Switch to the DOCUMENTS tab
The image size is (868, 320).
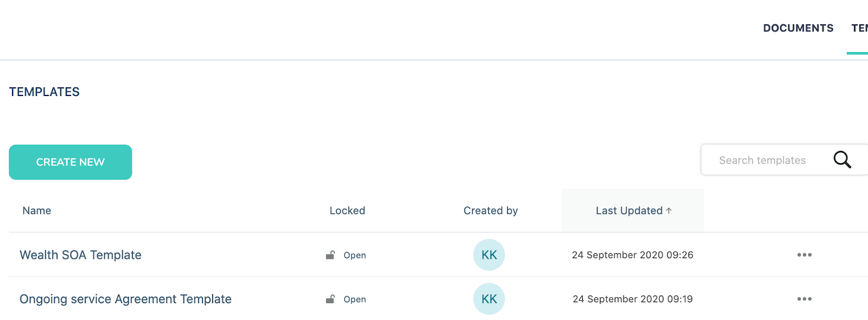(x=798, y=28)
